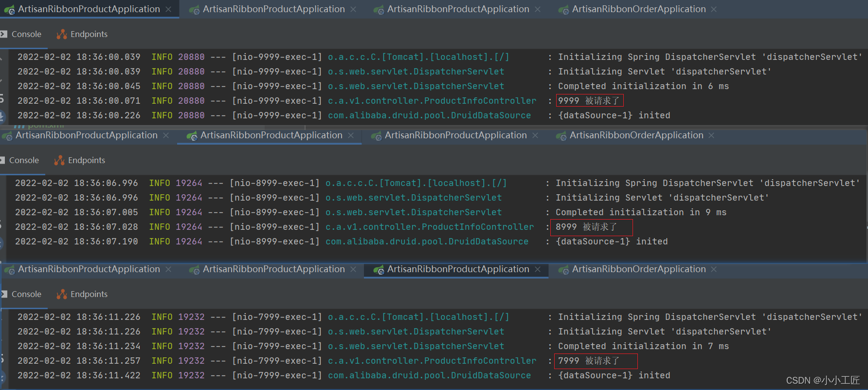Click the Endpoints icon in the 8999 console panel
This screenshot has width=868, height=390.
coord(59,160)
